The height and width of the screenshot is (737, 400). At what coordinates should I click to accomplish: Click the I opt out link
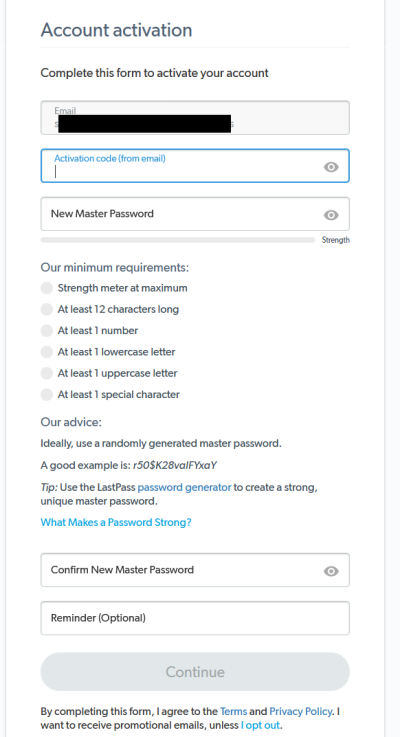[x=261, y=725]
